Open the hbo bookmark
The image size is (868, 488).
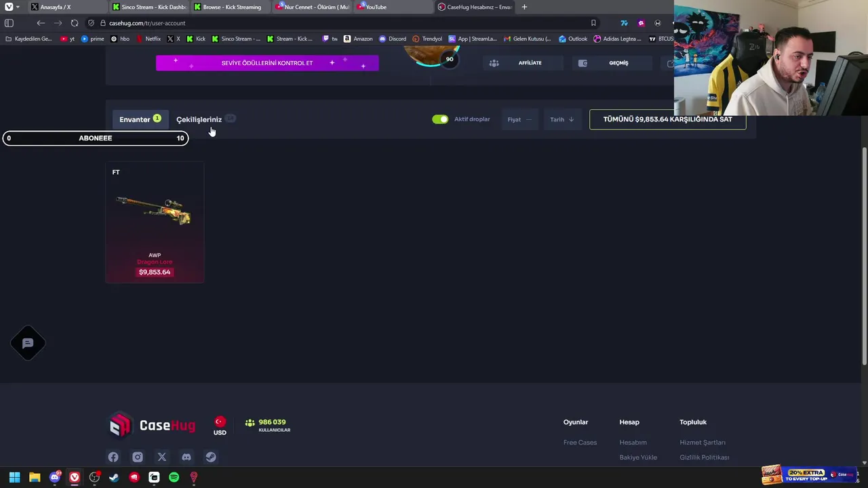pyautogui.click(x=120, y=39)
